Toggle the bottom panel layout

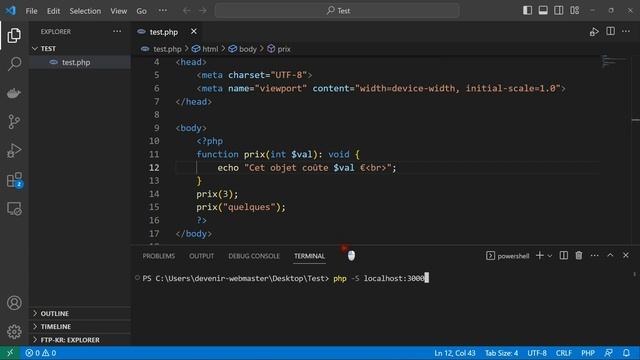click(x=543, y=10)
